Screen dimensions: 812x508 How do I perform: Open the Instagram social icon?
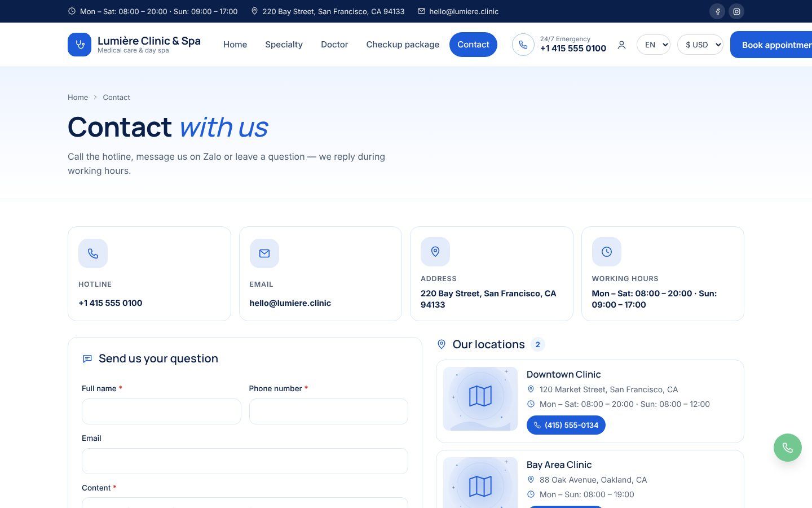pos(736,11)
